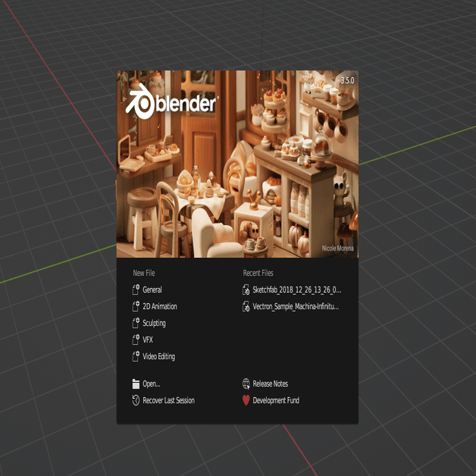Click the Blender splash artwork image
The width and height of the screenshot is (476, 476).
coord(237,164)
